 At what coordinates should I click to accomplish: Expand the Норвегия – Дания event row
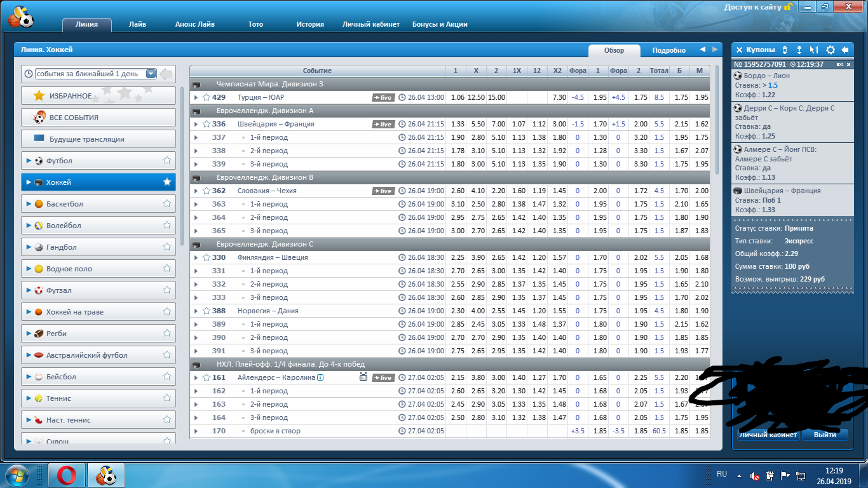(x=196, y=311)
